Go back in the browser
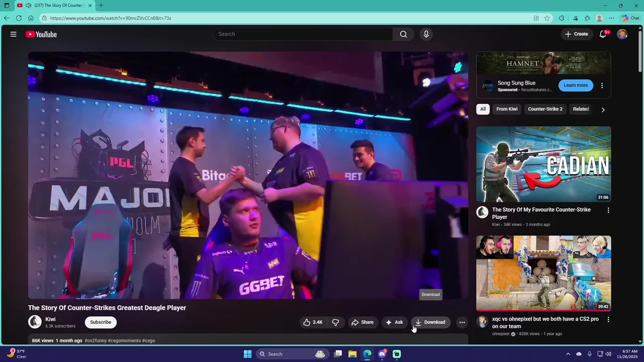Screen dimensions: 644x362 tap(7, 18)
